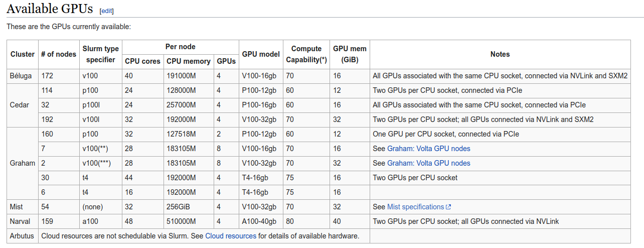This screenshot has height=248, width=644.
Task: Click the Available GPUs section heading
Action: tap(50, 9)
